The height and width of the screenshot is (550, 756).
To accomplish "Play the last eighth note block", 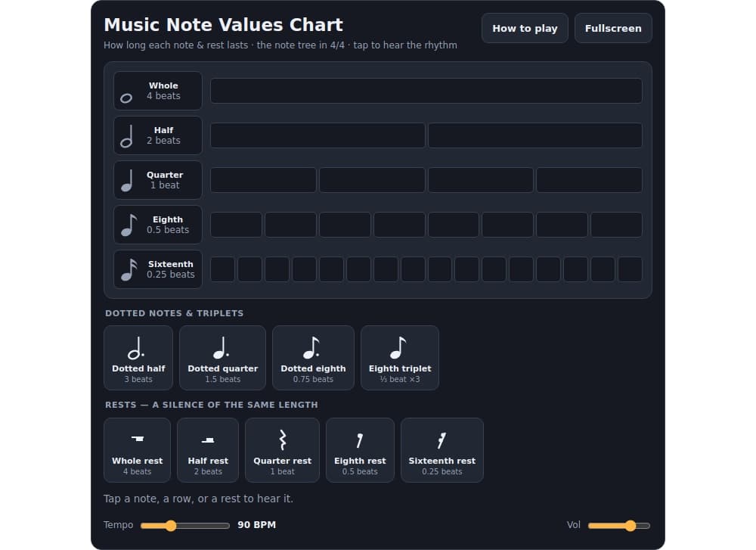I will pos(617,225).
